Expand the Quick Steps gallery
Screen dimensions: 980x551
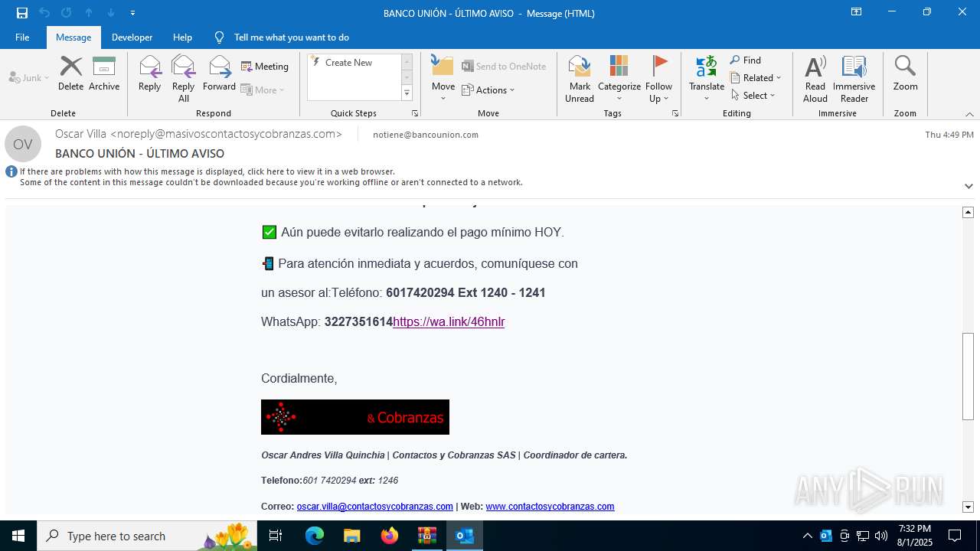click(x=407, y=93)
